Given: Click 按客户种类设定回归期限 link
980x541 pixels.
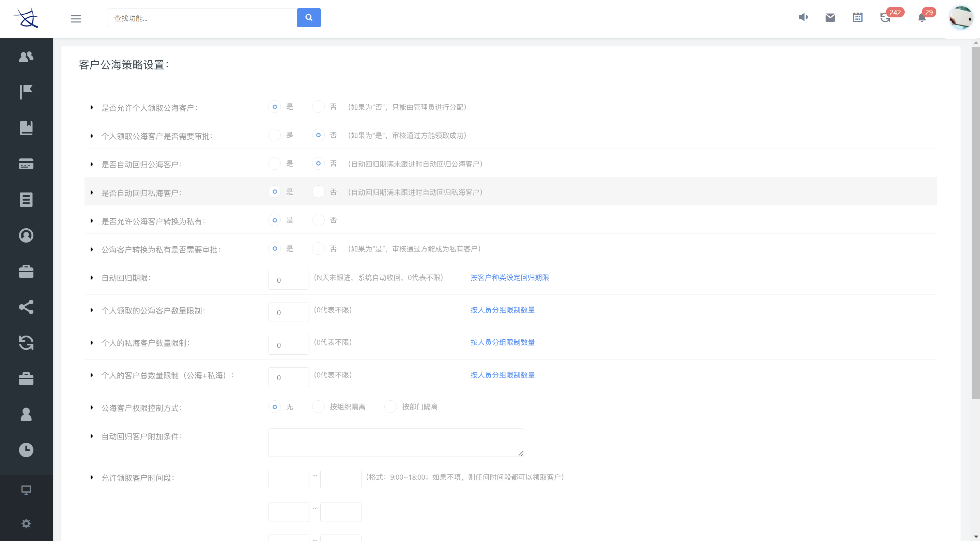Looking at the screenshot, I should coord(509,278).
